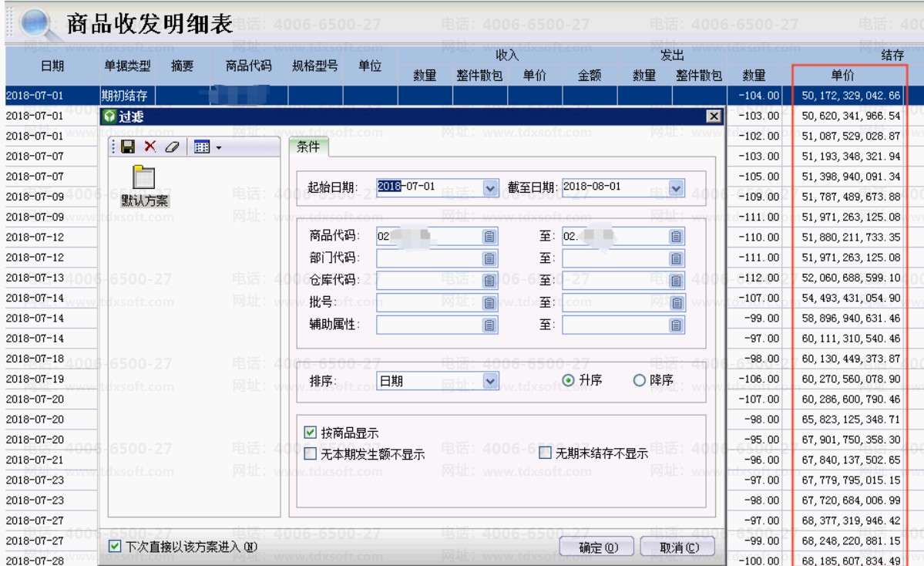Click the 单据类型 column header

[x=127, y=66]
